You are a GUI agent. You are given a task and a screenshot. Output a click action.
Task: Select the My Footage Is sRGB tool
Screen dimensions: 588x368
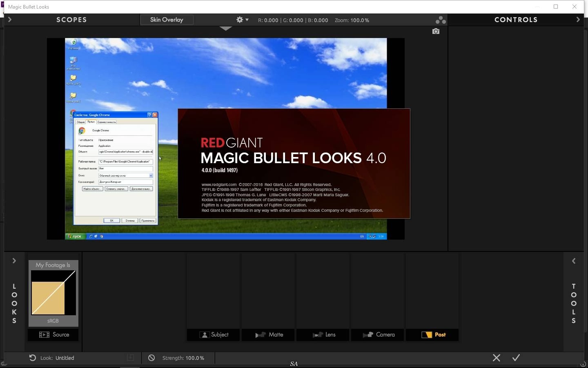point(53,293)
